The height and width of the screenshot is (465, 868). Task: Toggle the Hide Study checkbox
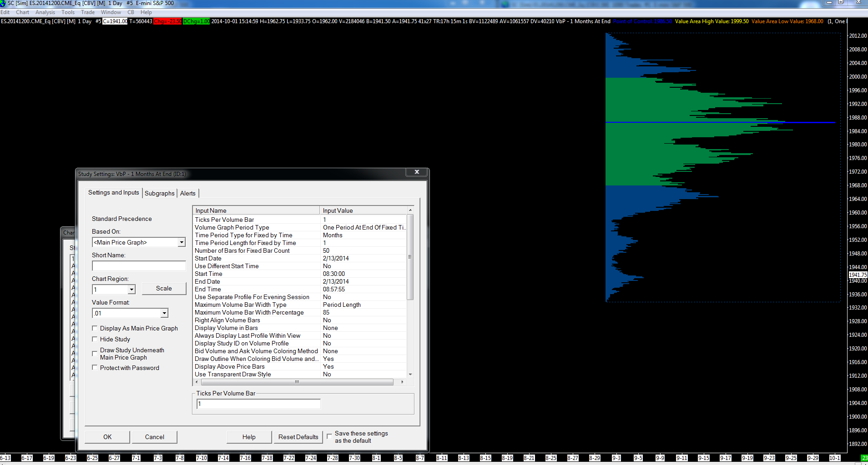coord(95,339)
